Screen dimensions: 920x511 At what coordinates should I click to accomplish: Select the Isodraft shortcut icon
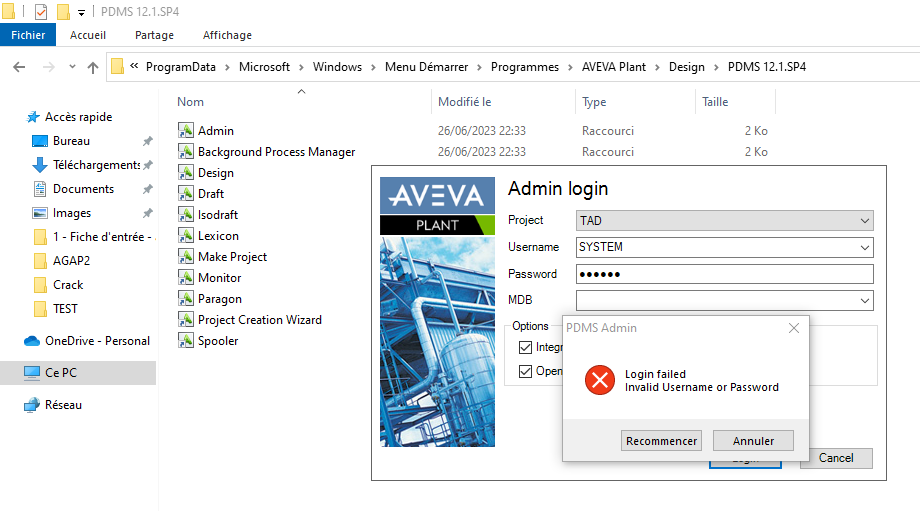186,215
